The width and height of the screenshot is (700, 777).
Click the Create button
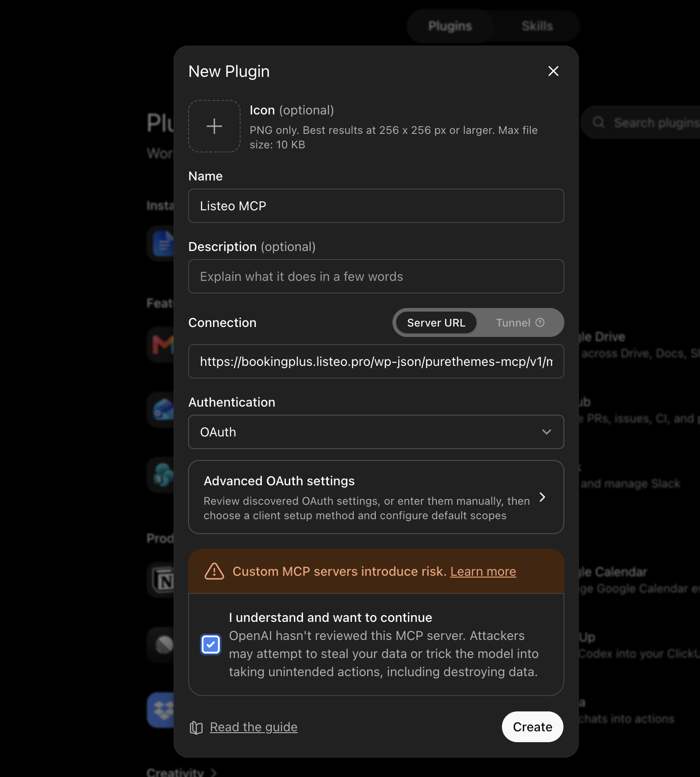coord(533,727)
